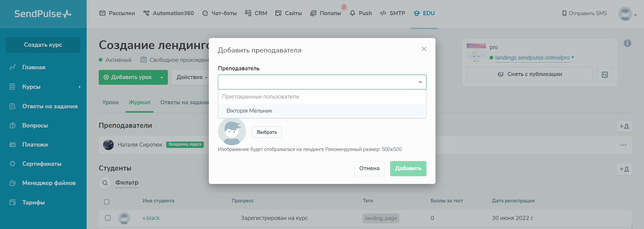Open v.black student link
Viewport: 644px width, 229px height.
click(x=151, y=218)
